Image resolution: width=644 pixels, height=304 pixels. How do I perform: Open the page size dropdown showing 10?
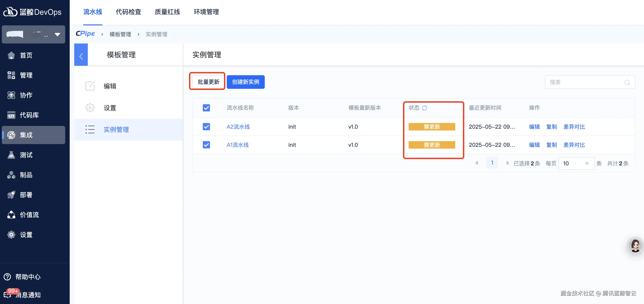pyautogui.click(x=576, y=163)
